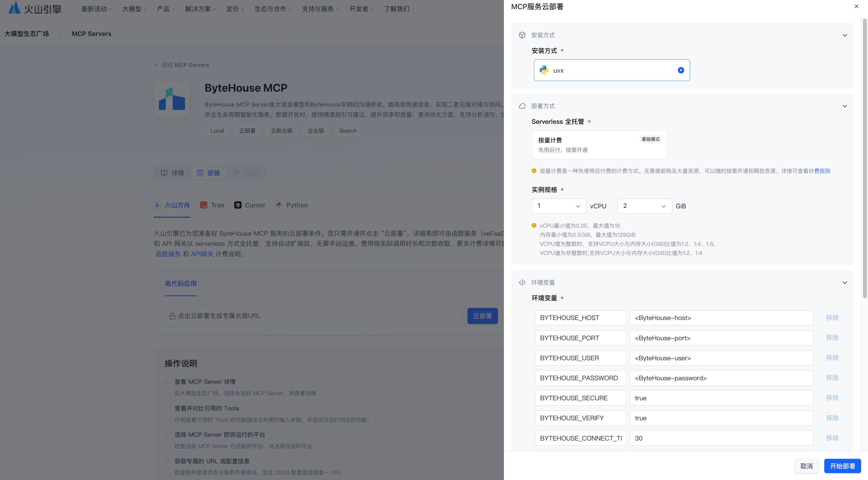Screen dimensions: 868x480
Task: Click the <ByteHouse-password> value field
Action: (x=721, y=378)
